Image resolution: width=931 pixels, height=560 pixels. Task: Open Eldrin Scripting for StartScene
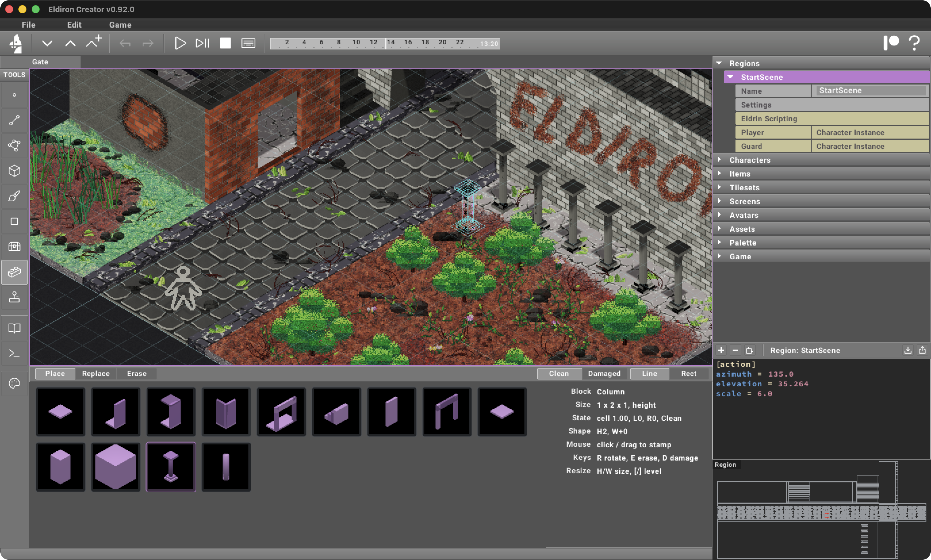tap(832, 118)
